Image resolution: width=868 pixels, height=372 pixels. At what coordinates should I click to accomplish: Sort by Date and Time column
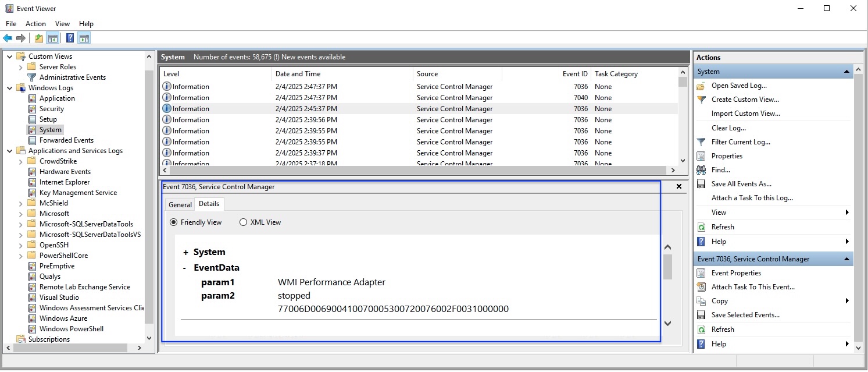pyautogui.click(x=342, y=74)
